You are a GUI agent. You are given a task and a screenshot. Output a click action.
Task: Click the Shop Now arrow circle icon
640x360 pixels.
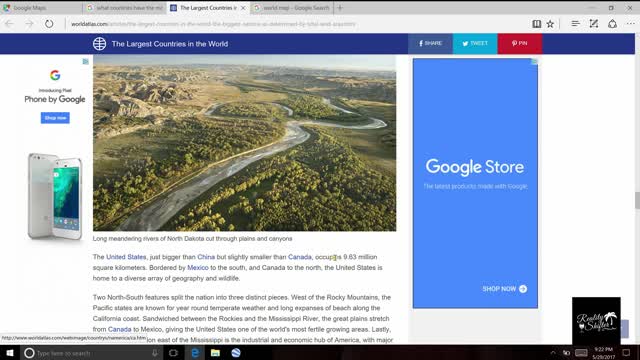pyautogui.click(x=523, y=289)
